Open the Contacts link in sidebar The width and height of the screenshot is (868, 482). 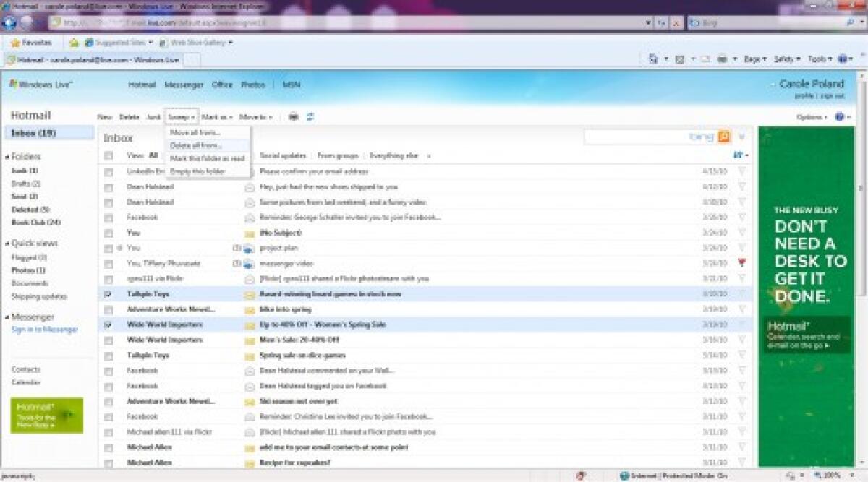(x=25, y=369)
